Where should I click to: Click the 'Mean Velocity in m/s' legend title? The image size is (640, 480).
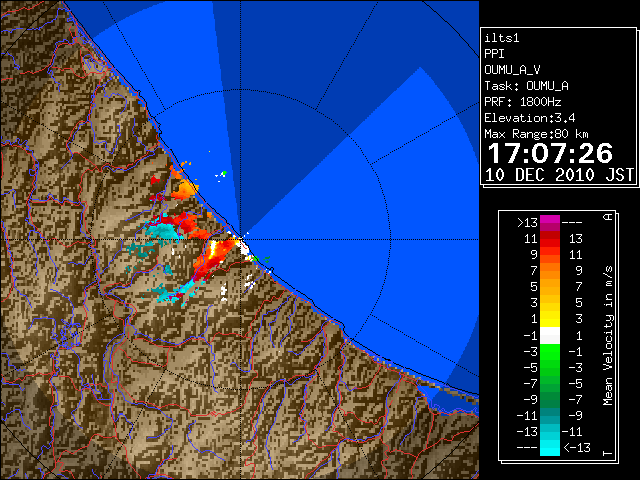pyautogui.click(x=608, y=336)
